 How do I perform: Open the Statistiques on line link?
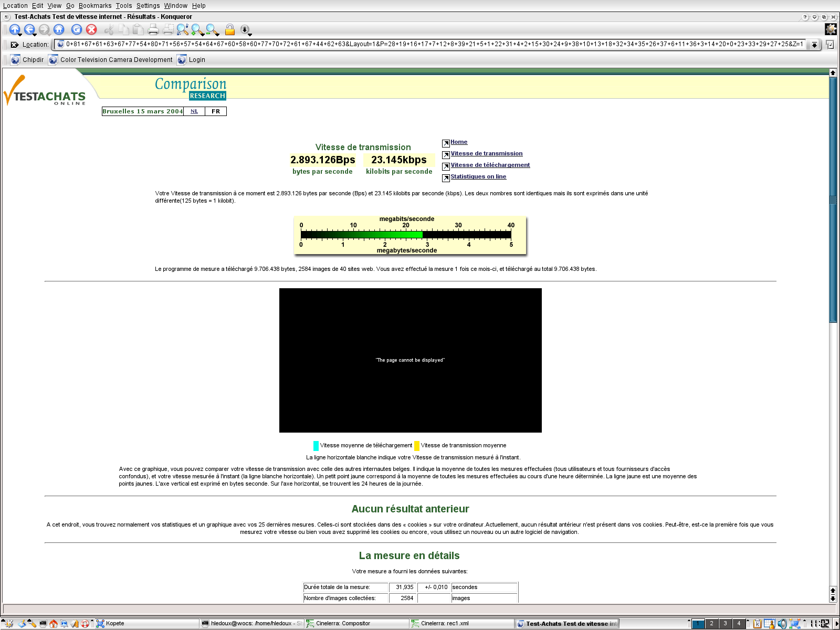(x=478, y=176)
